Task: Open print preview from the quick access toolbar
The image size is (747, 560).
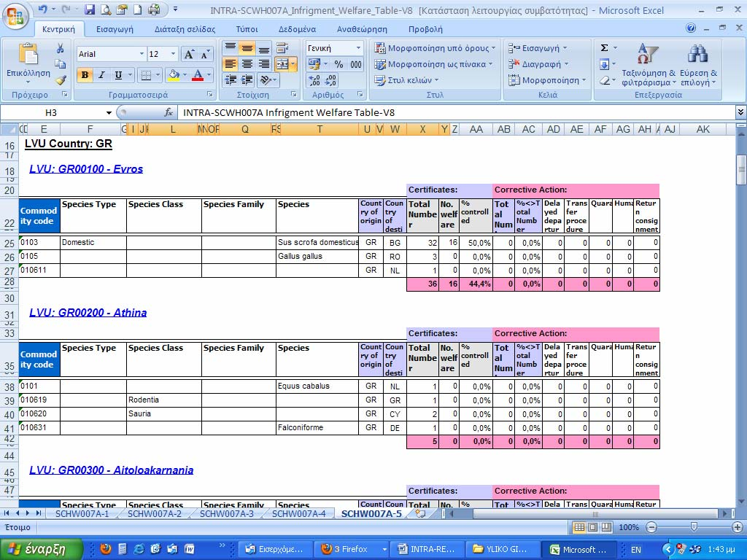Action: coord(107,9)
